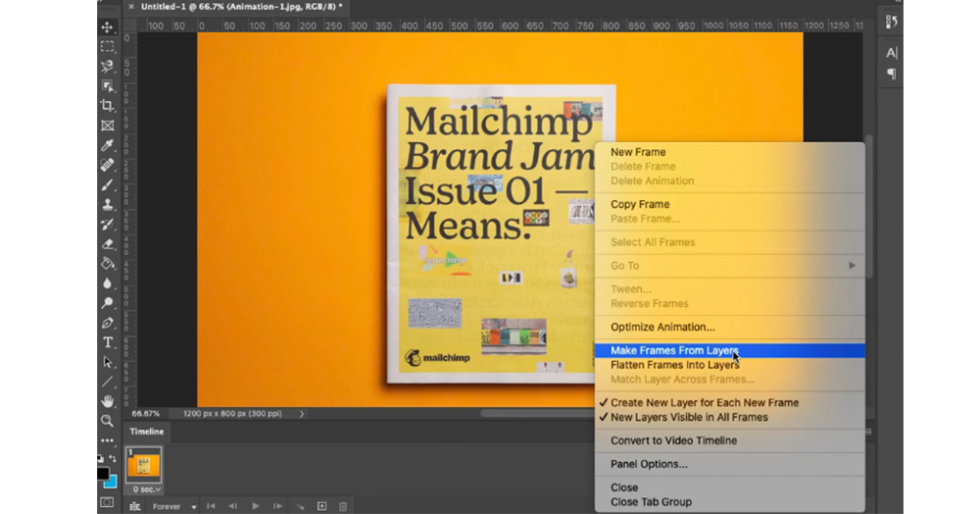Switch to the Timeline tab

[147, 432]
